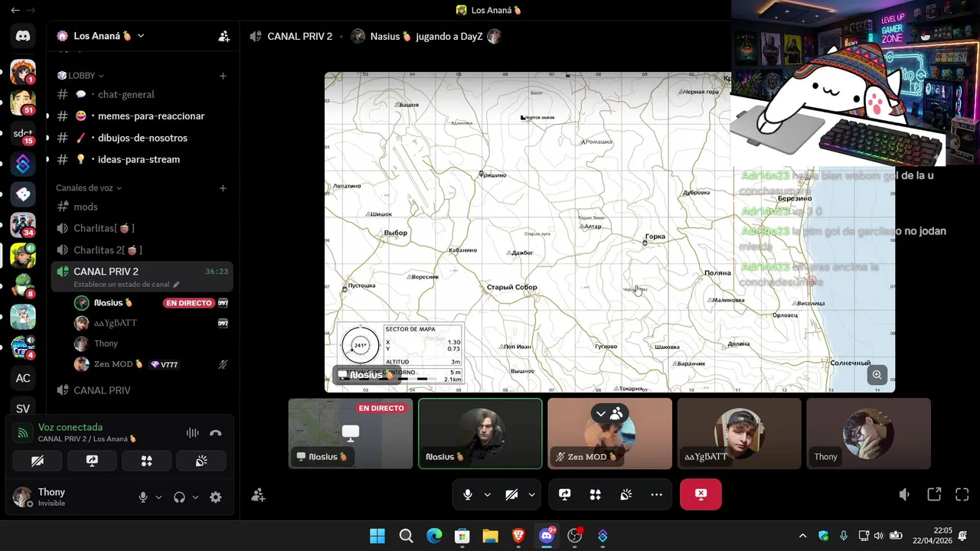The image size is (980, 551).
Task: Open camera options arrow in call bar
Action: click(x=531, y=494)
